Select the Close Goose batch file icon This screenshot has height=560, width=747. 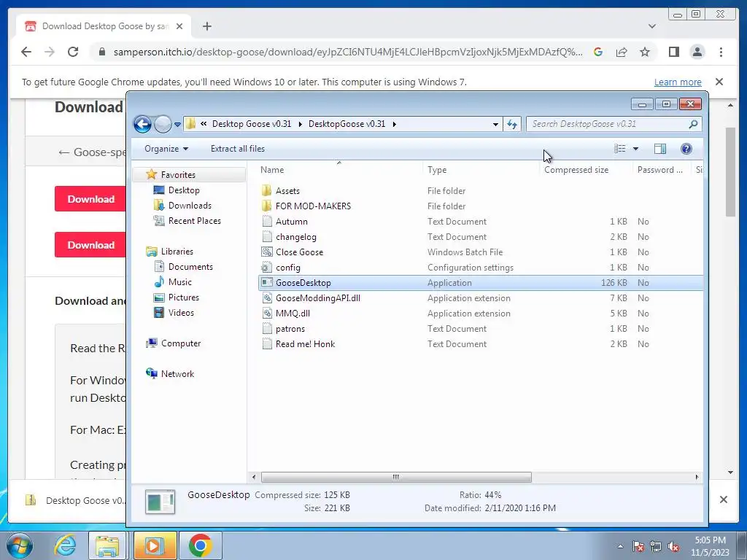(267, 252)
